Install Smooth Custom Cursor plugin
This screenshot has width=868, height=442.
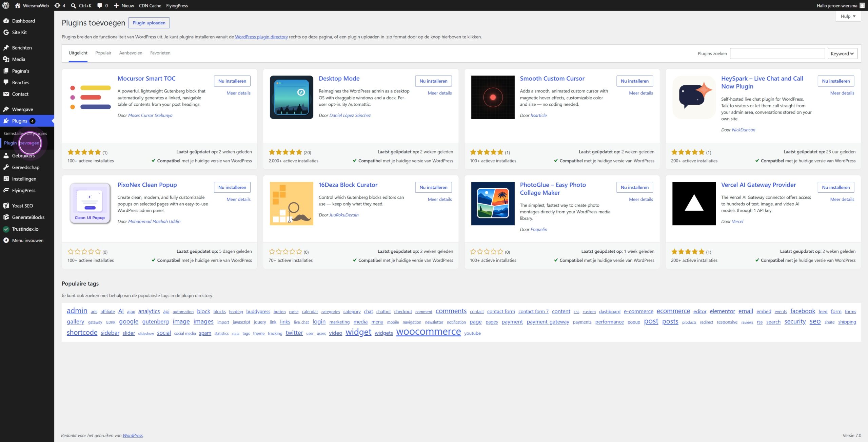(634, 81)
